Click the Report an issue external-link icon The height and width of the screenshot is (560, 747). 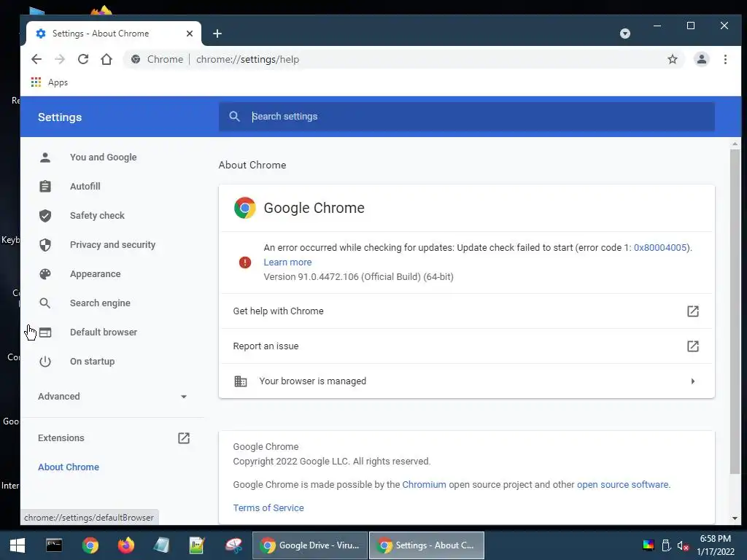tap(693, 346)
